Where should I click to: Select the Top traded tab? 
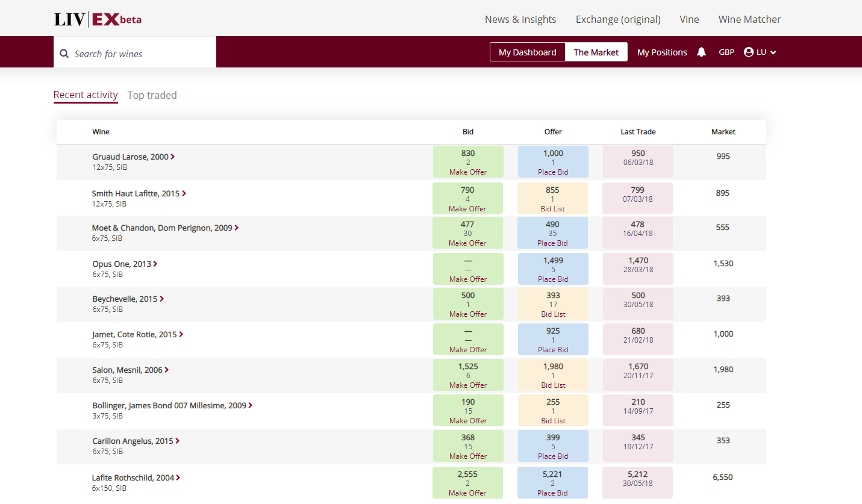point(152,95)
